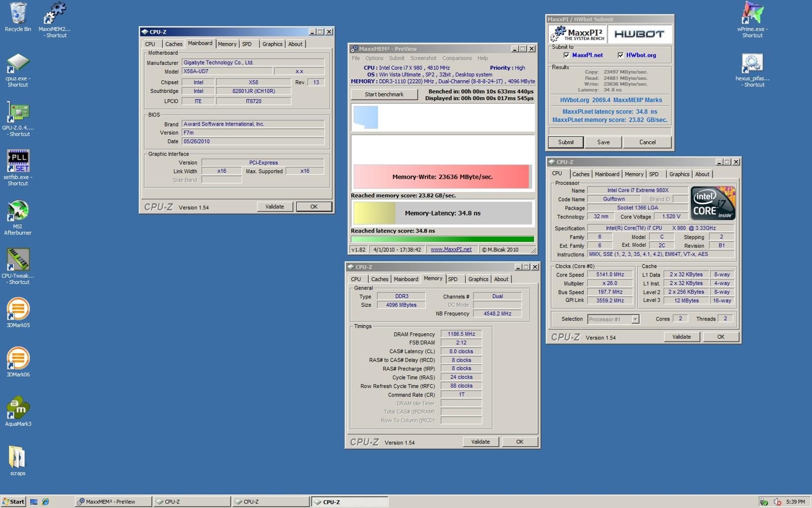Click the blue memory graph thumbnail
This screenshot has width=812, height=508.
point(365,117)
